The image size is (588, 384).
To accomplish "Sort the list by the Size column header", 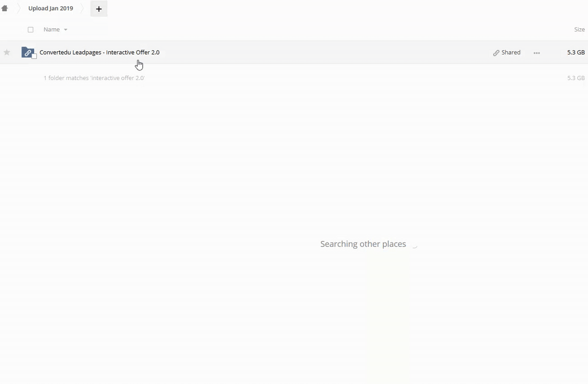I will pyautogui.click(x=579, y=29).
